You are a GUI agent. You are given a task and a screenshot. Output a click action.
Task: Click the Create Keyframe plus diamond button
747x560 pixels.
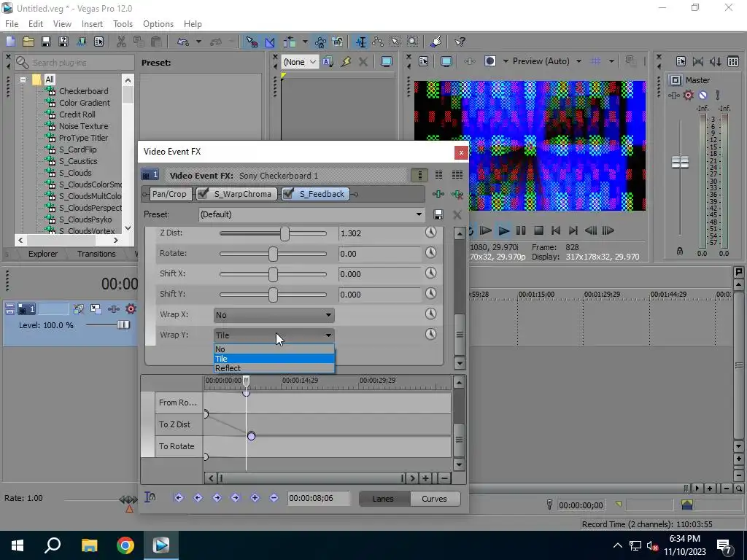click(x=255, y=497)
